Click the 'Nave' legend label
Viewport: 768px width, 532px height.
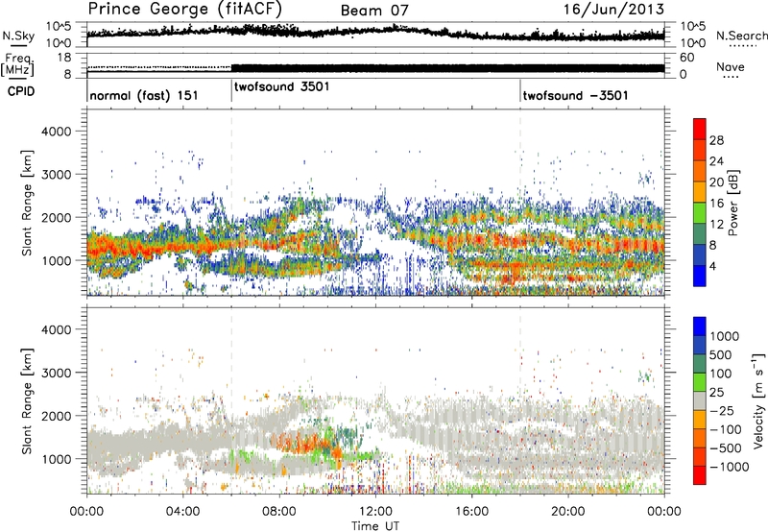[731, 67]
